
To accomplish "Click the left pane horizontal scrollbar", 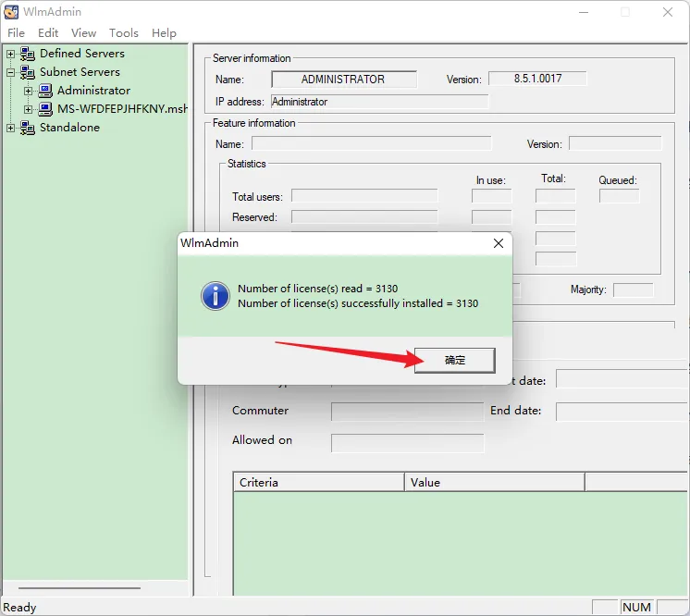I will pos(80,588).
